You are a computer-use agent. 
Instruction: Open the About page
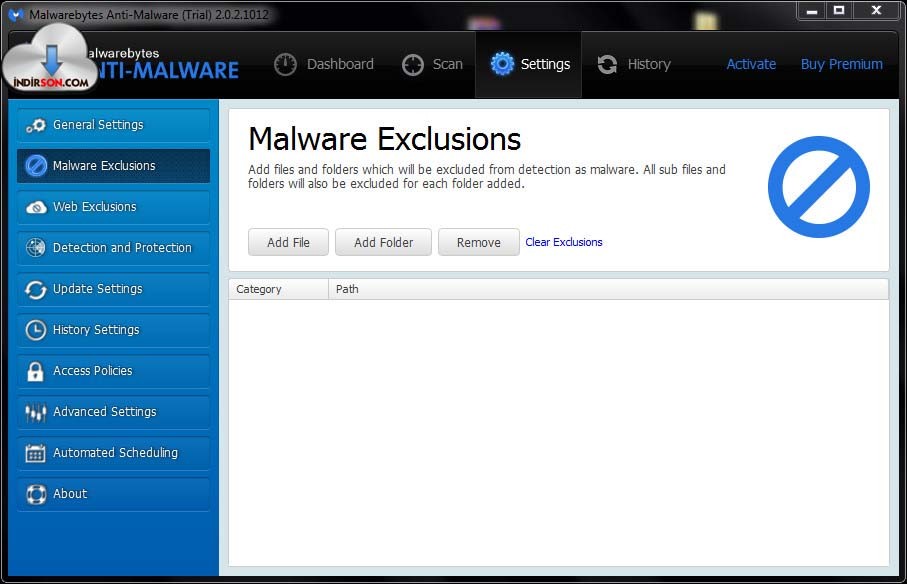tap(113, 494)
